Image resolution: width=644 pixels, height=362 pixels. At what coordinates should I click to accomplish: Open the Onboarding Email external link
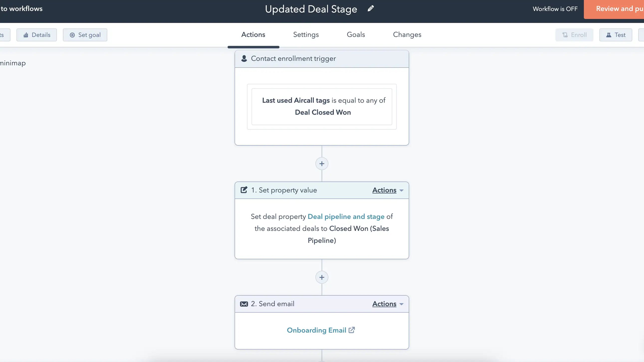click(x=352, y=330)
